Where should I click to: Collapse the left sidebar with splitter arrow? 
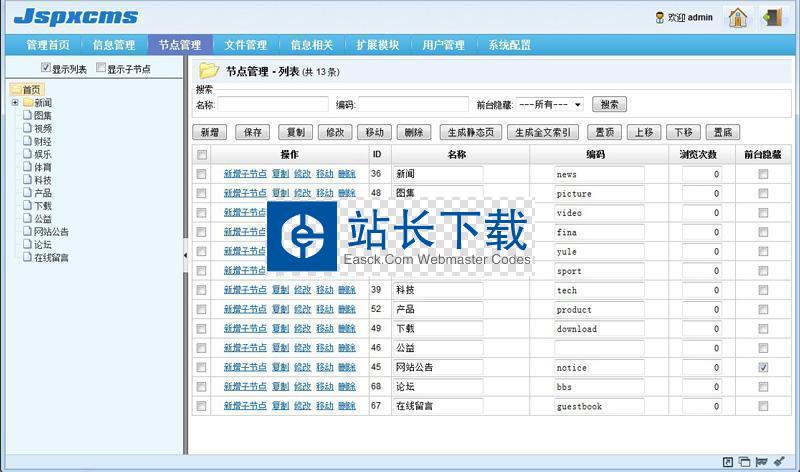click(186, 256)
